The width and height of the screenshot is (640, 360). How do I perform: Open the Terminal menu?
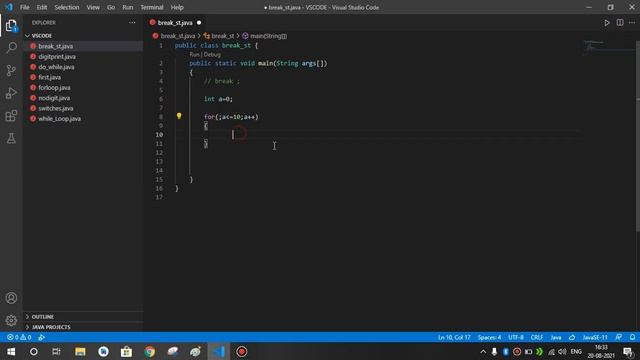tap(151, 7)
